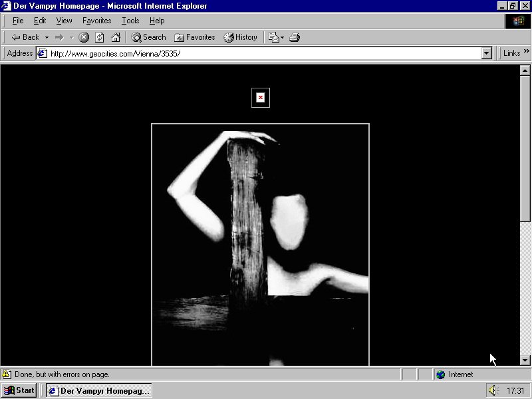Go to the Home page

tap(116, 37)
